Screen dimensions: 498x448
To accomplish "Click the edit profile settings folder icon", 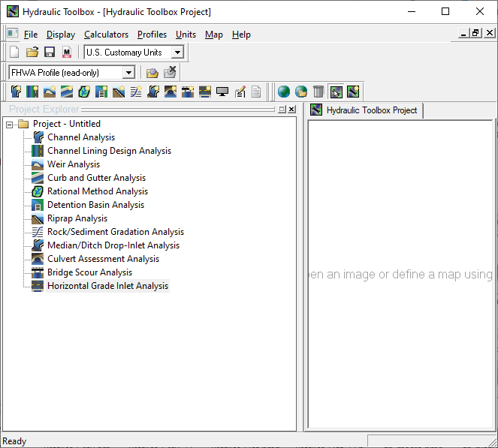I will point(152,73).
